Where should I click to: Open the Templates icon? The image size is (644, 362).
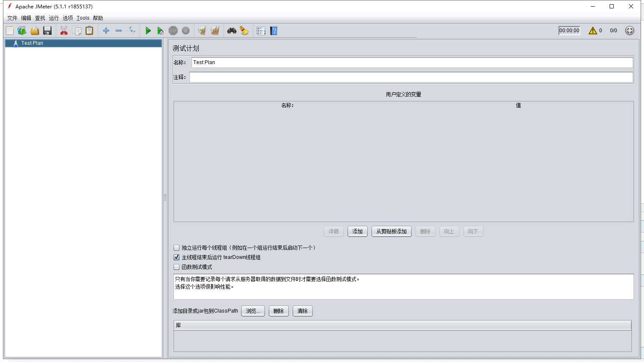coord(22,31)
